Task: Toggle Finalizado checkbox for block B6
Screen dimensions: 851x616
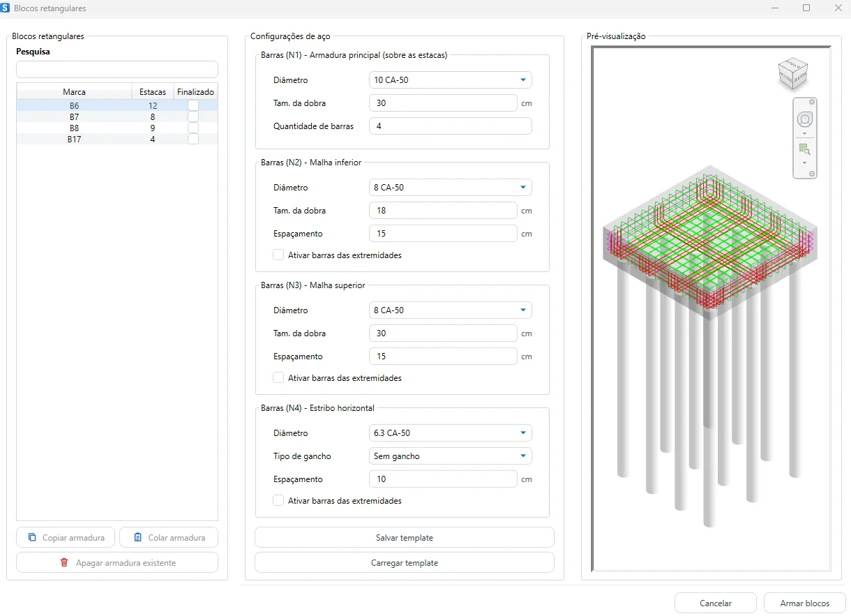Action: (x=193, y=105)
